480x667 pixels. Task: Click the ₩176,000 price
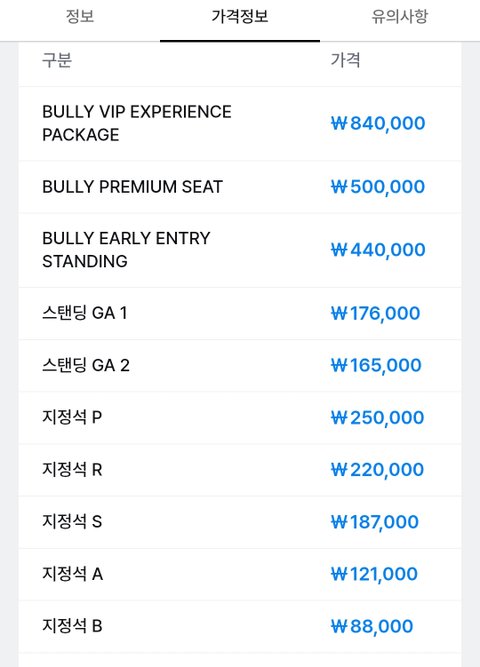pyautogui.click(x=375, y=314)
